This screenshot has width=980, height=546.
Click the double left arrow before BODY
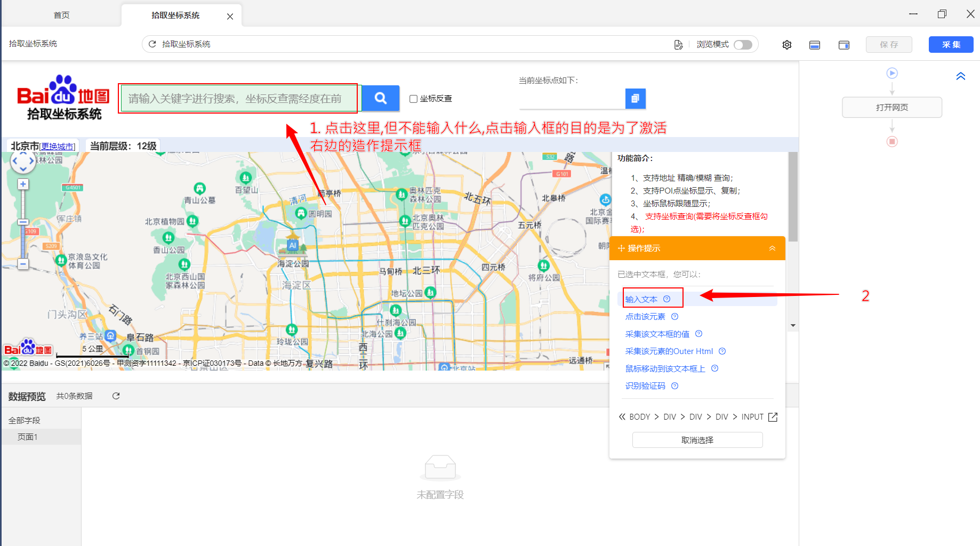click(622, 417)
